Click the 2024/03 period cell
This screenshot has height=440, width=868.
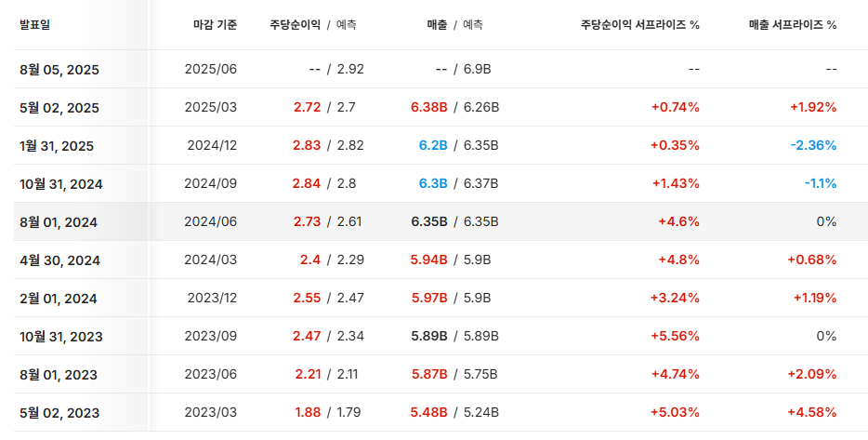point(210,260)
